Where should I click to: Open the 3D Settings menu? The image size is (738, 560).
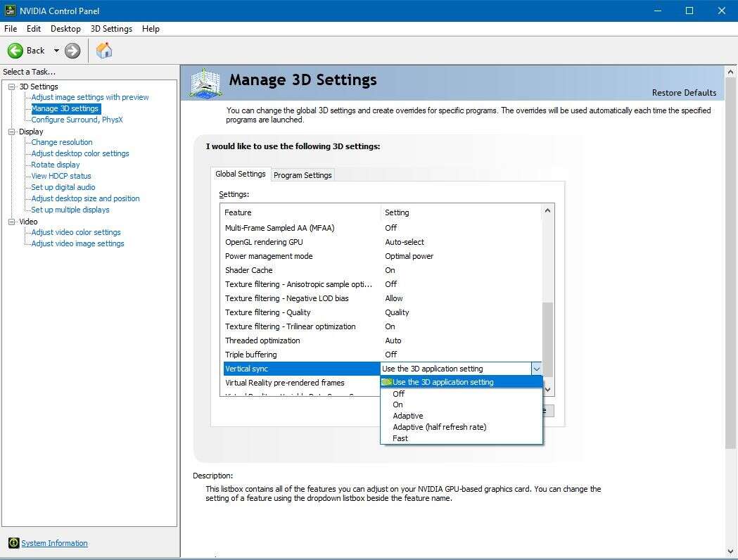tap(111, 29)
